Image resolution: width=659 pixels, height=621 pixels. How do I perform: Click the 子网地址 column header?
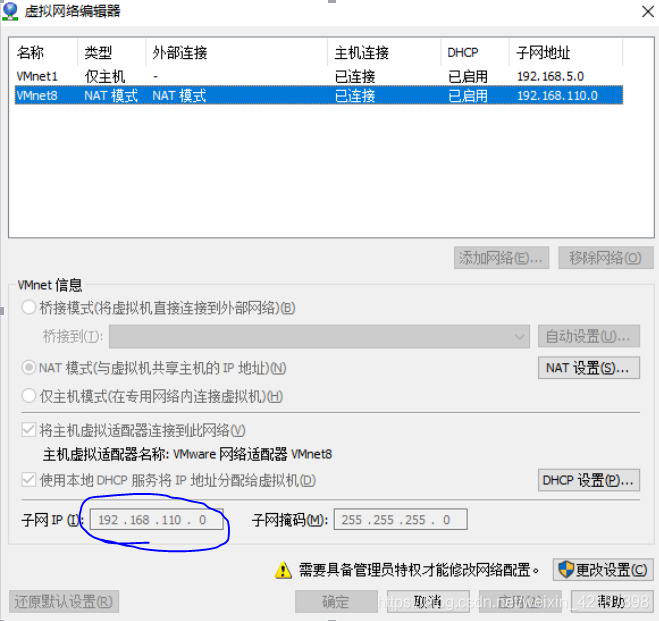(566, 53)
